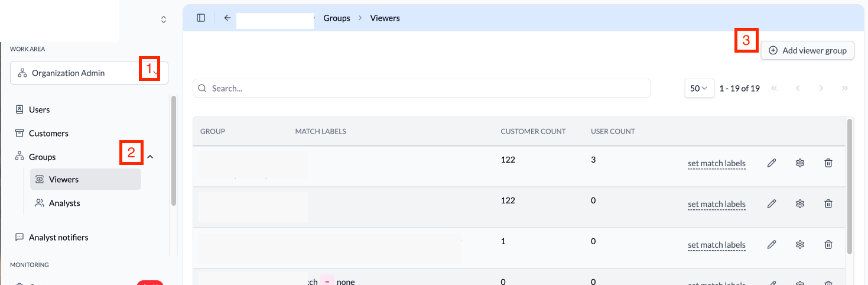Click pencil edit icon in first row

[x=771, y=163]
